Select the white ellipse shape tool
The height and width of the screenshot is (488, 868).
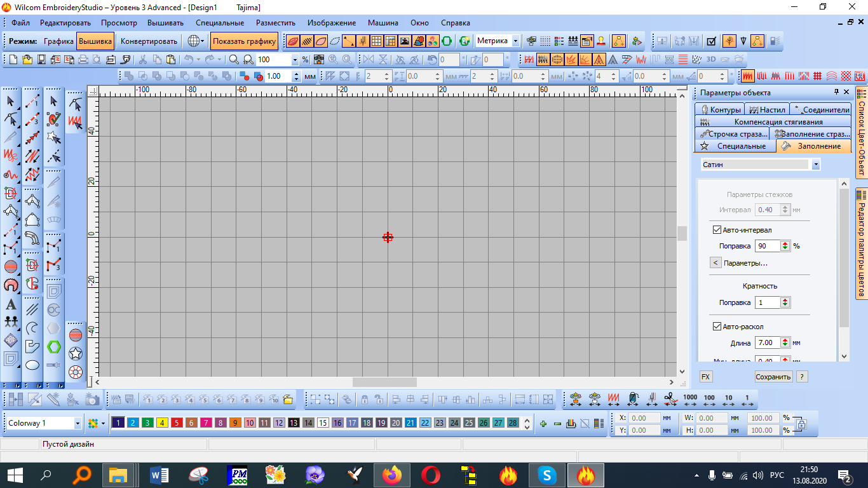click(x=32, y=365)
